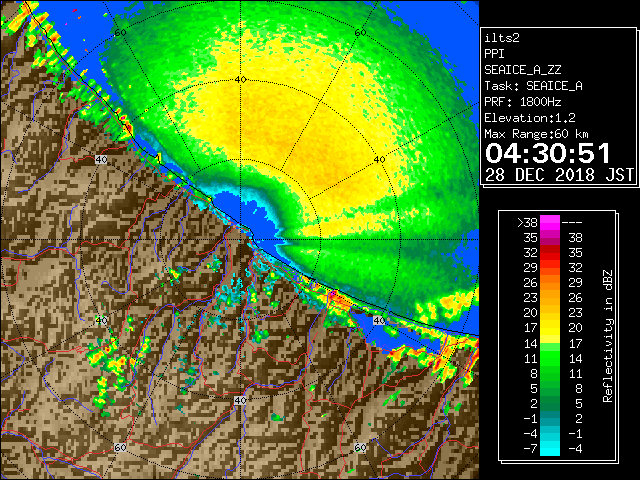Click the '40' ring label on the northeast radial
This screenshot has width=640, height=480.
[380, 160]
